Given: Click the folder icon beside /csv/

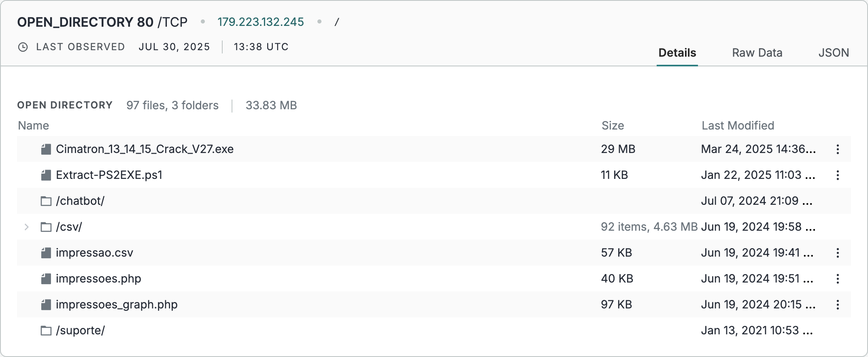Looking at the screenshot, I should tap(46, 227).
